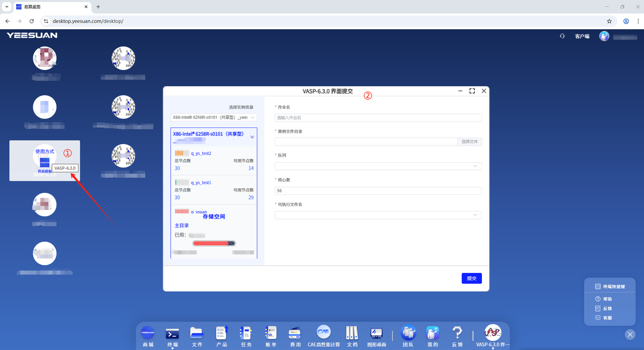
Task: Expand the 选择实例资源 instance dropdown
Action: pyautogui.click(x=214, y=117)
